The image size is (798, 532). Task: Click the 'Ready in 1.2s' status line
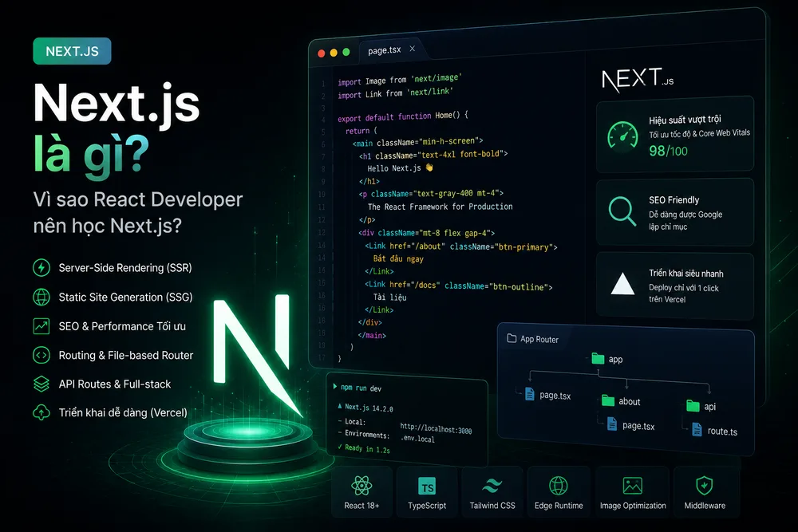pos(364,448)
